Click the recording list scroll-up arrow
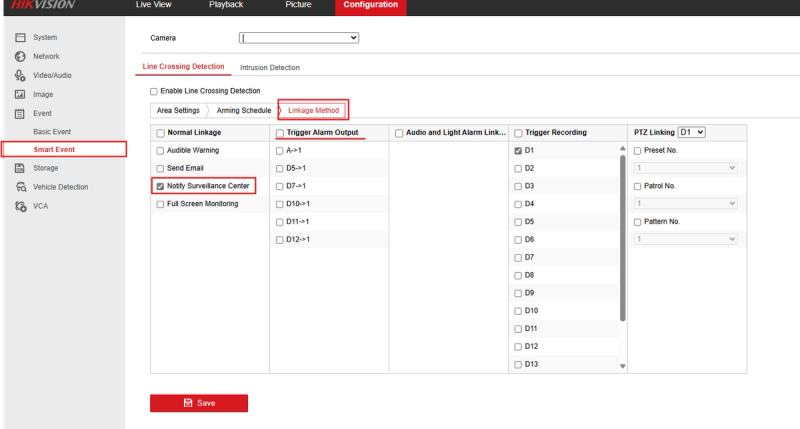The height and width of the screenshot is (429, 800). pos(622,148)
